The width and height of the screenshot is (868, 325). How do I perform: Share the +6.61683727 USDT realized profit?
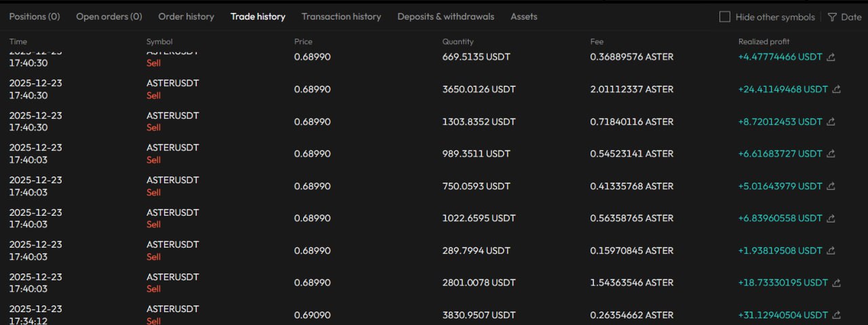click(831, 153)
